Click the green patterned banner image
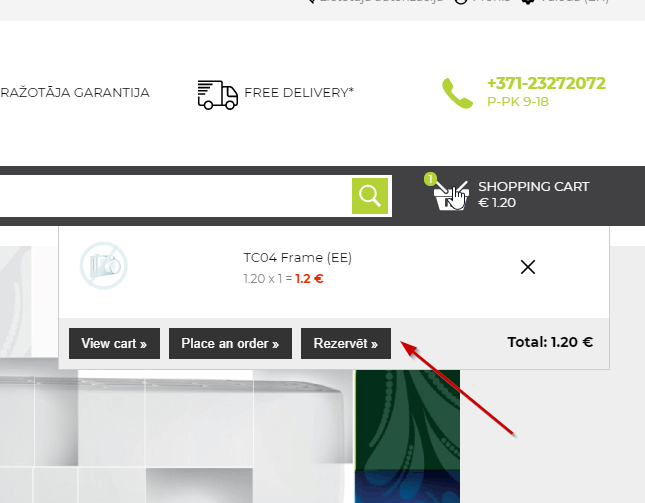 (x=407, y=436)
